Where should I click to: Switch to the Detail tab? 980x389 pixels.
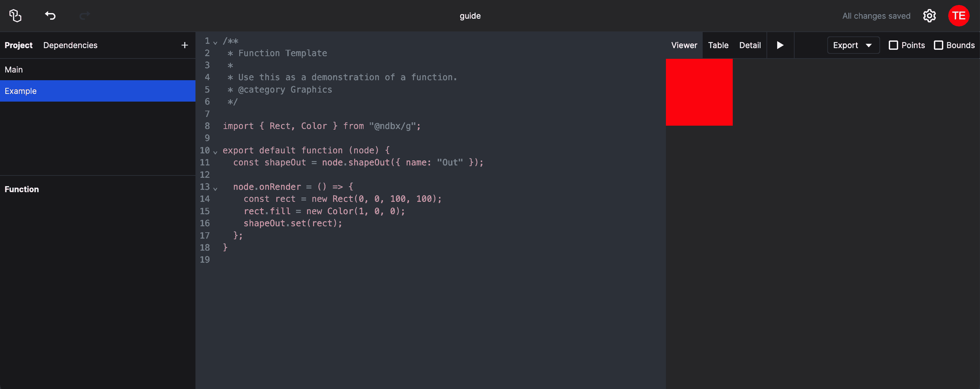pos(750,45)
